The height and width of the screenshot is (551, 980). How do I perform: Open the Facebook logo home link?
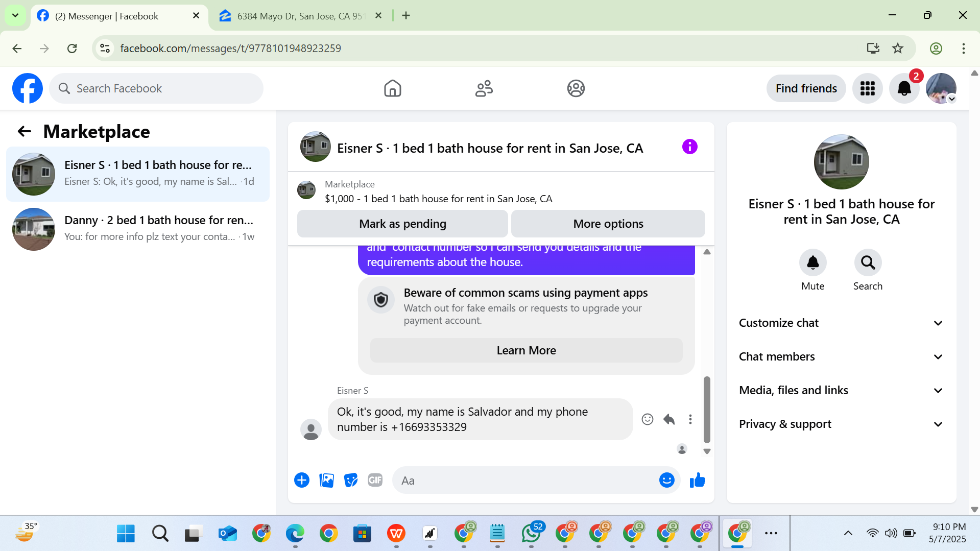[x=28, y=88]
